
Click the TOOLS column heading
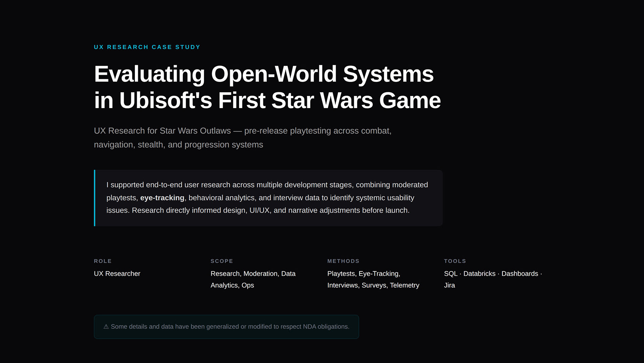coord(455,261)
